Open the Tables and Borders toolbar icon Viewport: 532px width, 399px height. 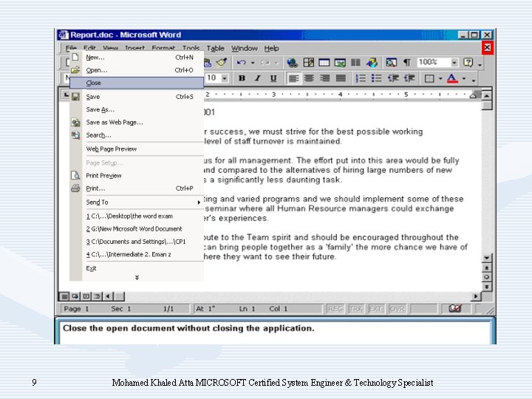(x=308, y=62)
